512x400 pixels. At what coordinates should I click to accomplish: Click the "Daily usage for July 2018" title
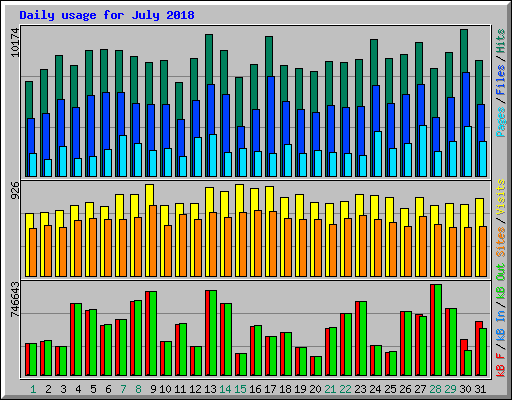coord(107,15)
